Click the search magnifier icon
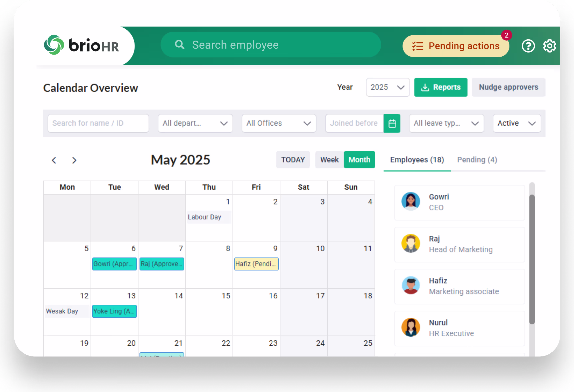574x392 pixels. 179,45
